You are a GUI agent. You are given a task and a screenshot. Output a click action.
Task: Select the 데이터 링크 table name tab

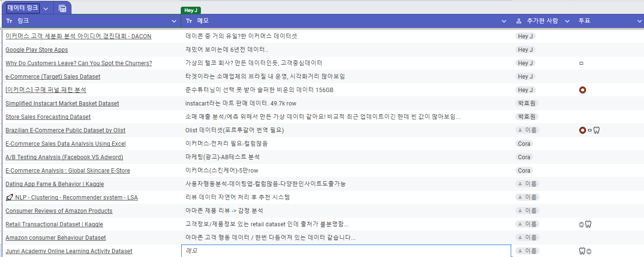pyautogui.click(x=23, y=8)
